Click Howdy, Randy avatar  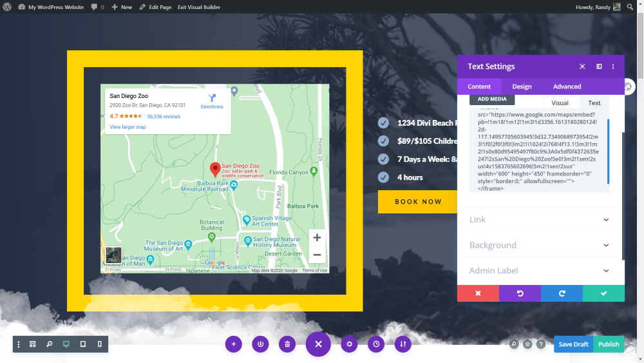[617, 7]
